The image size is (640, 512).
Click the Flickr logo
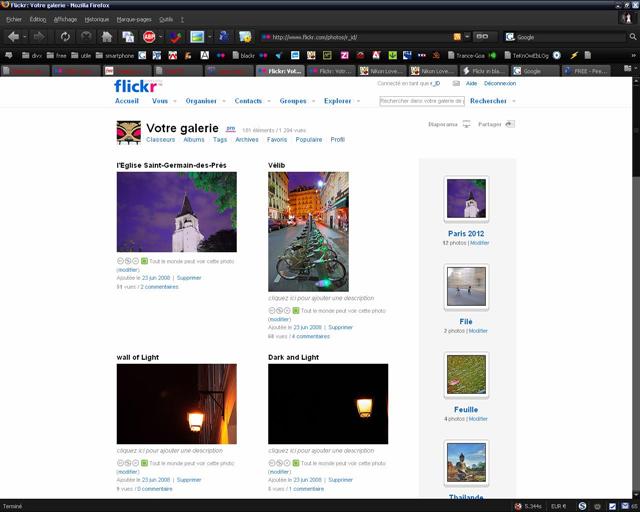[x=135, y=86]
